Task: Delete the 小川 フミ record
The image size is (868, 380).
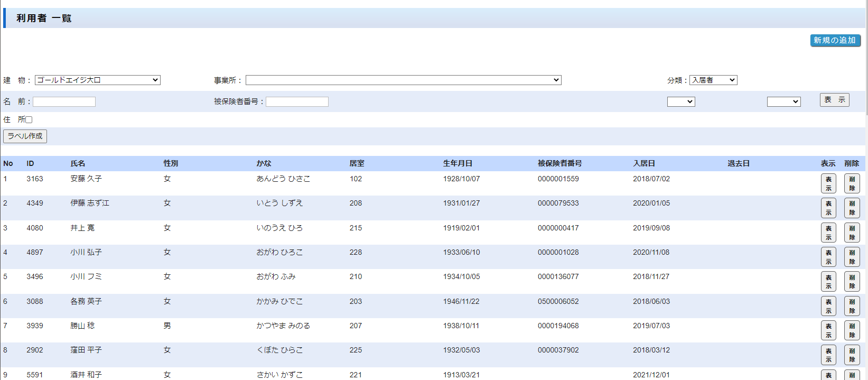Action: click(852, 281)
